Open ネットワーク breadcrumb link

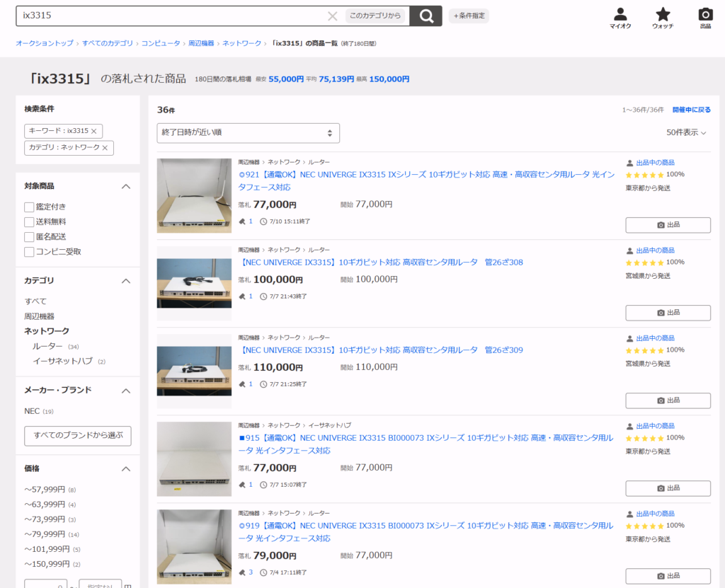click(x=242, y=43)
